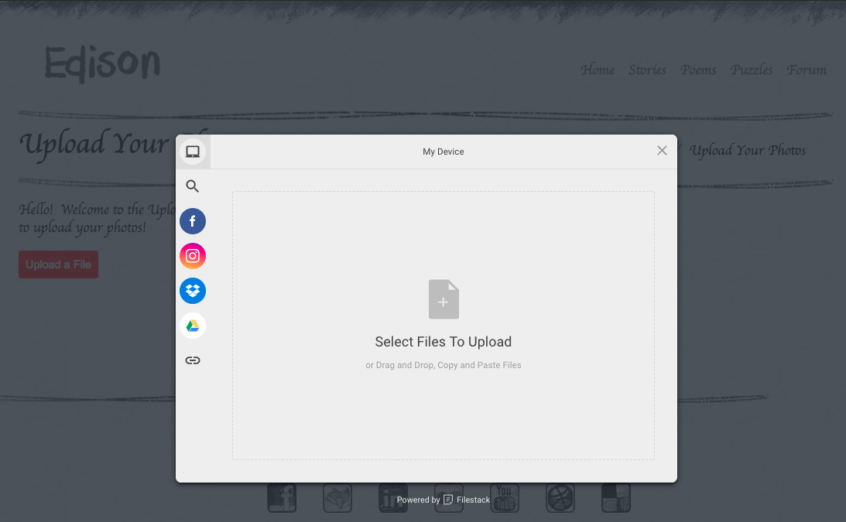Close the file picker dialog
This screenshot has height=522, width=846.
coord(662,151)
